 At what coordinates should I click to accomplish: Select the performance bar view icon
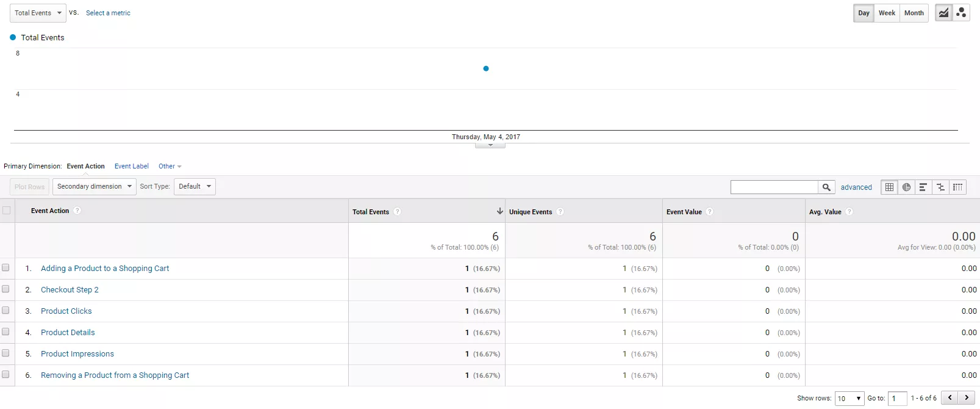tap(923, 187)
